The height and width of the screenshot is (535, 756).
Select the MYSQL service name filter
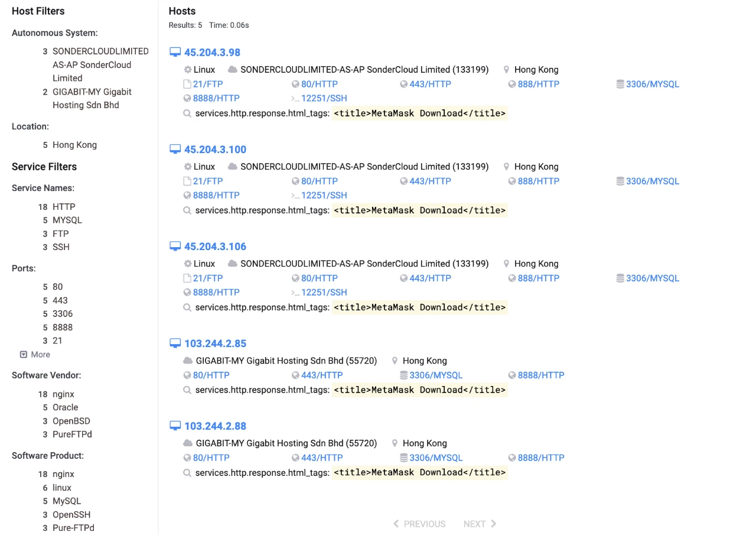(67, 220)
